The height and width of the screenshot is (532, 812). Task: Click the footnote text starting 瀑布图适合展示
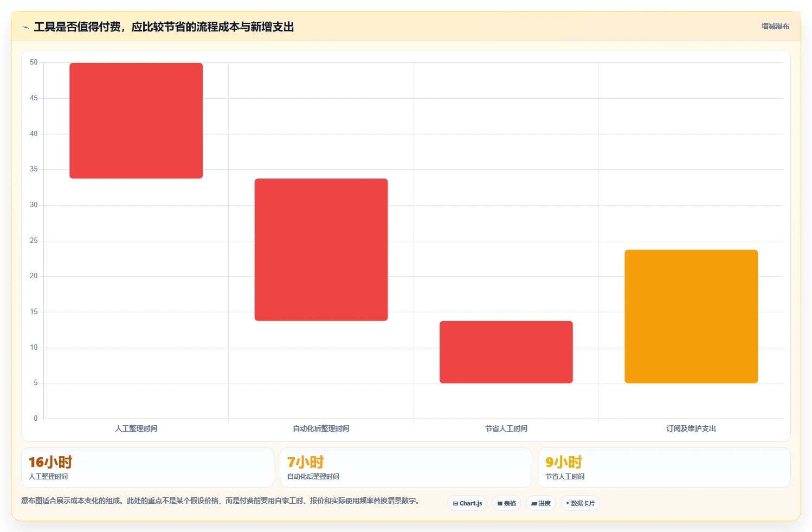[x=220, y=501]
